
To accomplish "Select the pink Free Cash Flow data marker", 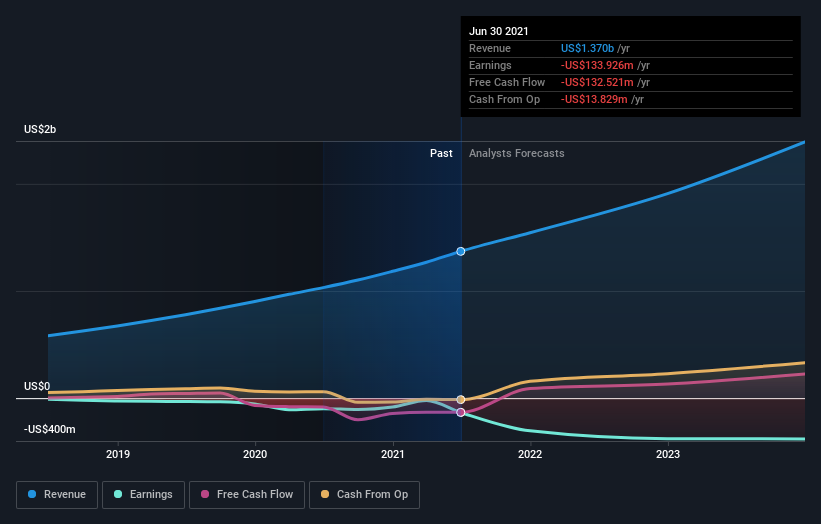I will click(x=461, y=412).
